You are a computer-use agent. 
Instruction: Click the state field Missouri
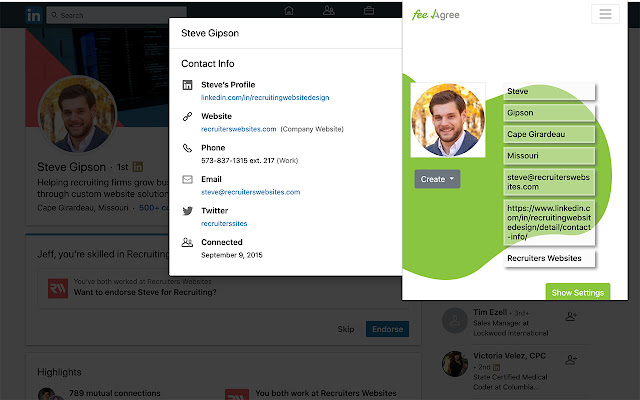coord(549,156)
